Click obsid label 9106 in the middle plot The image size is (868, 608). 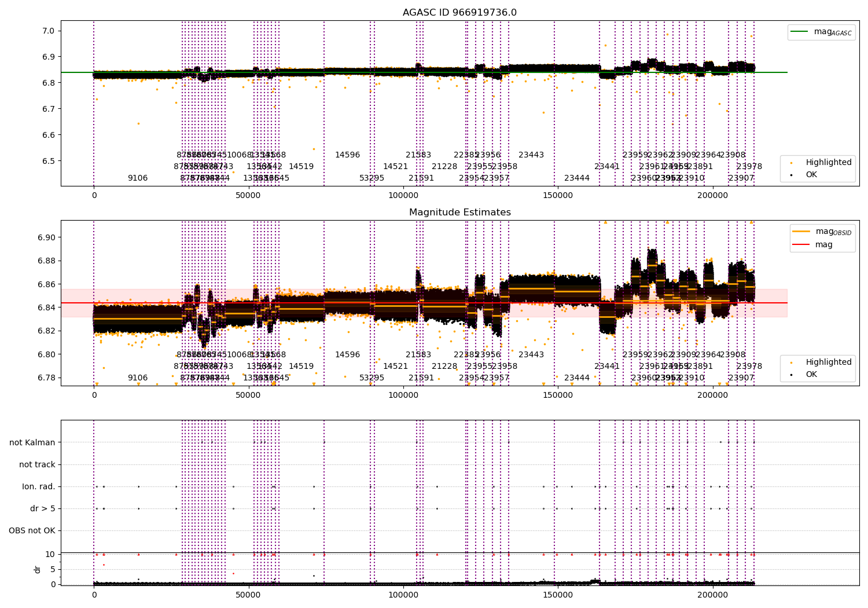138,378
